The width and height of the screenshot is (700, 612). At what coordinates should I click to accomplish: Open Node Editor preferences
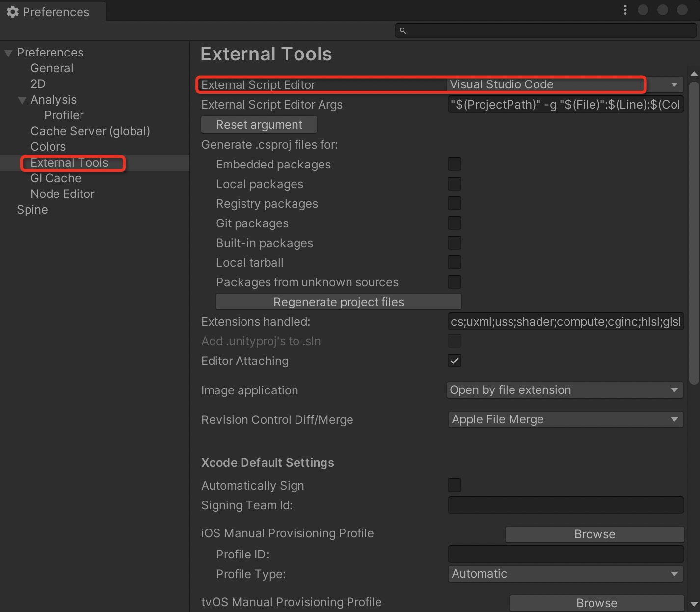coord(62,194)
